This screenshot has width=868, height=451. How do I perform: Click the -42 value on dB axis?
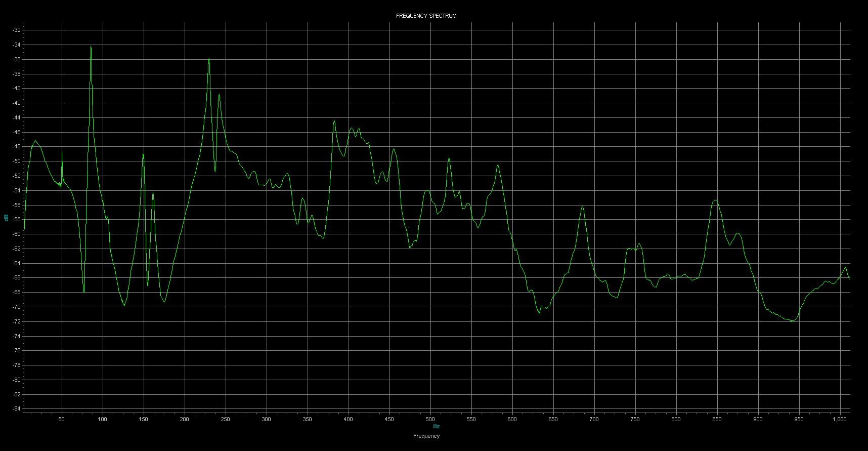17,103
